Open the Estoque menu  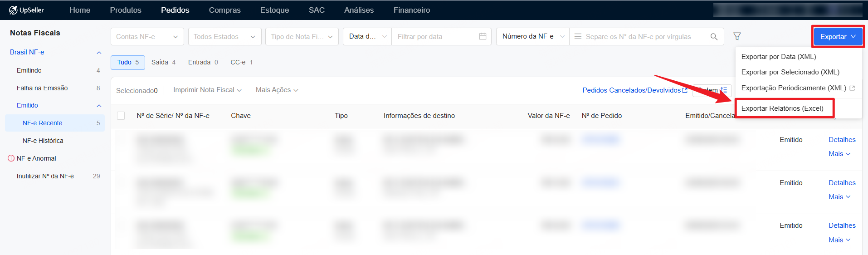(274, 10)
